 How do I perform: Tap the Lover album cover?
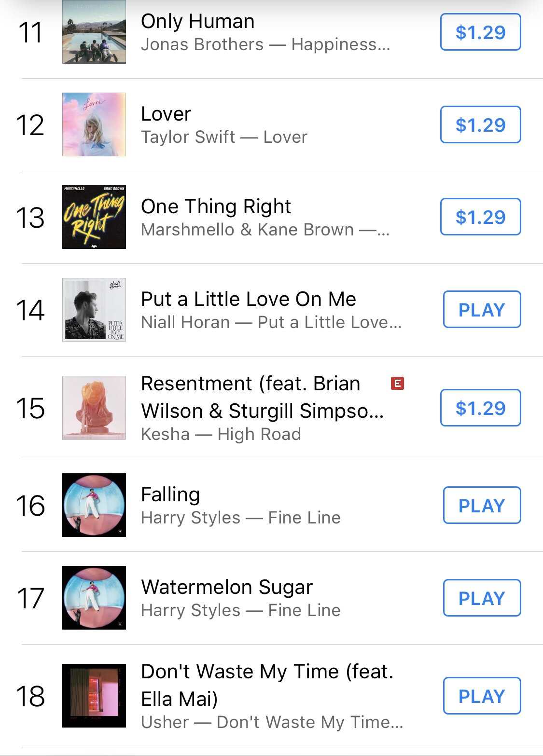(94, 124)
